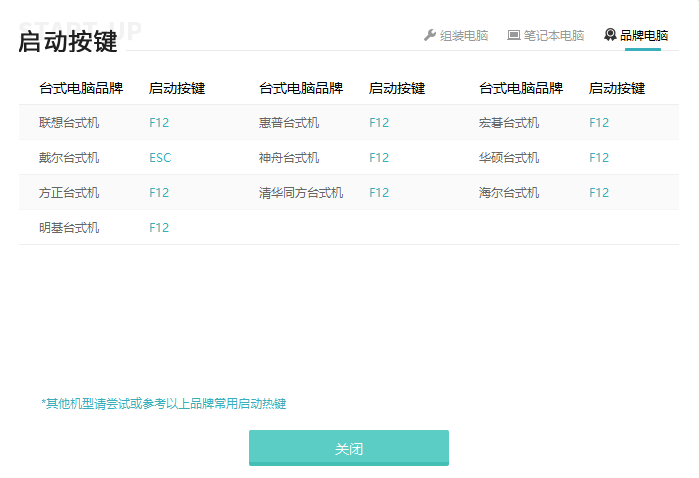The width and height of the screenshot is (699, 478).
Task: Click the 启动按键 page title
Action: (68, 41)
